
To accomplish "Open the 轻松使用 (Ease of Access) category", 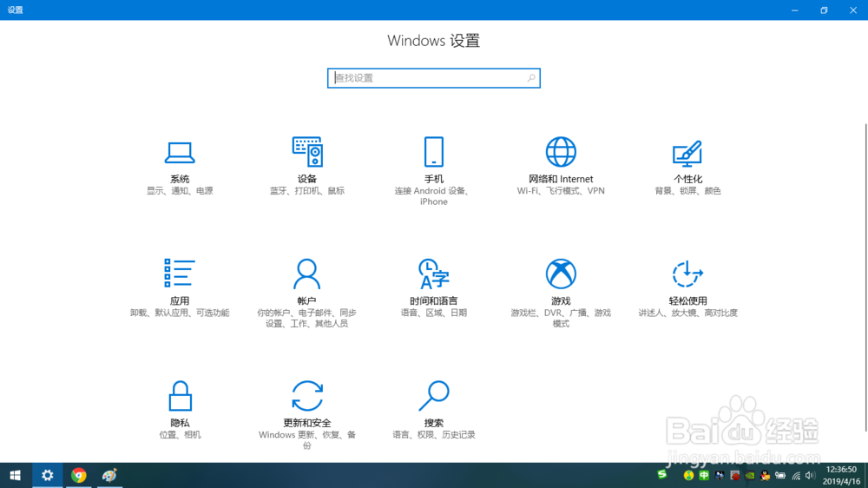I will (x=687, y=288).
